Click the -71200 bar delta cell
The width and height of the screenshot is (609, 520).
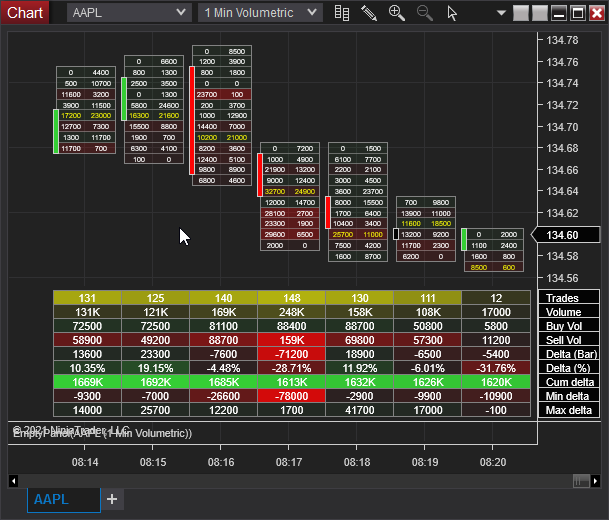point(292,354)
